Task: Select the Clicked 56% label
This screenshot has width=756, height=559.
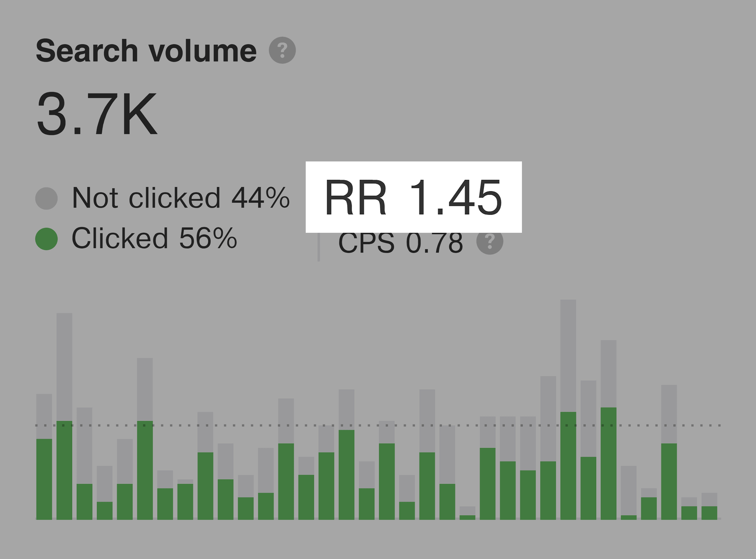Action: coord(154,238)
